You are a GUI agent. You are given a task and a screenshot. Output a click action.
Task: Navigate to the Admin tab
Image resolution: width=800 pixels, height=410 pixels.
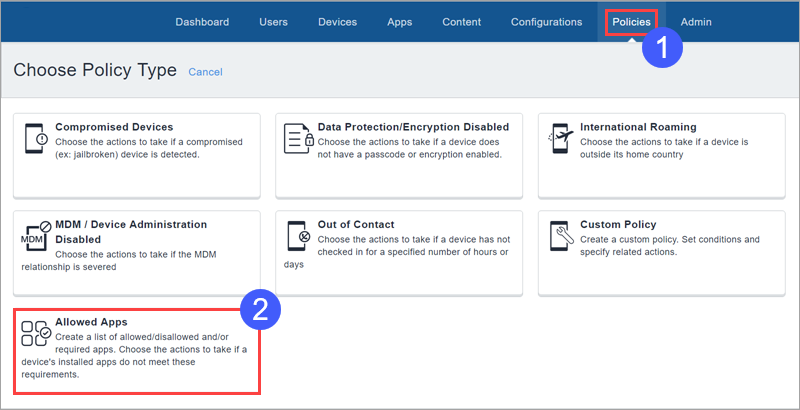696,22
